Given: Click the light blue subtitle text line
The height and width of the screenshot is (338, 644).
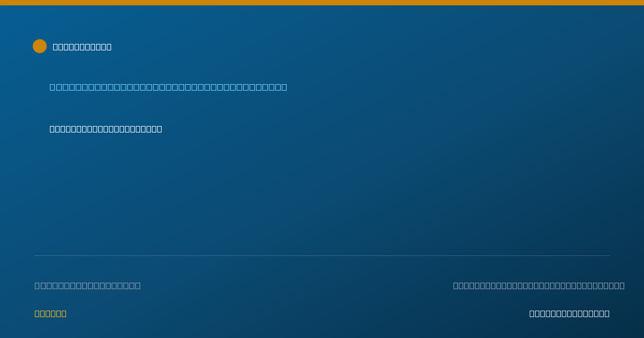Looking at the screenshot, I should [x=168, y=87].
